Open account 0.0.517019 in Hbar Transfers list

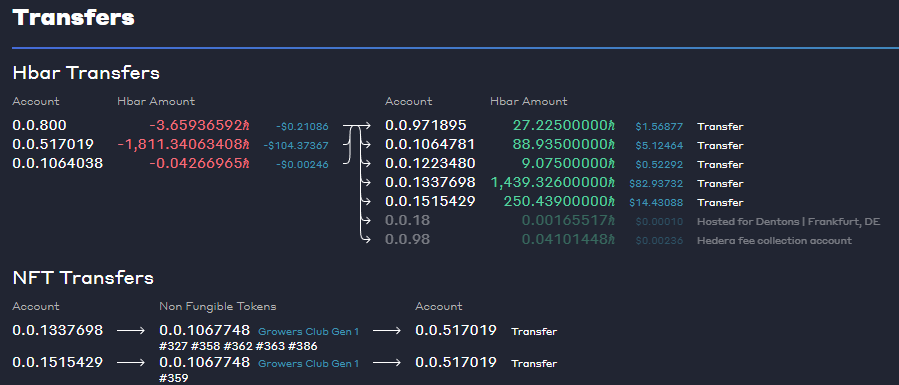click(x=53, y=144)
